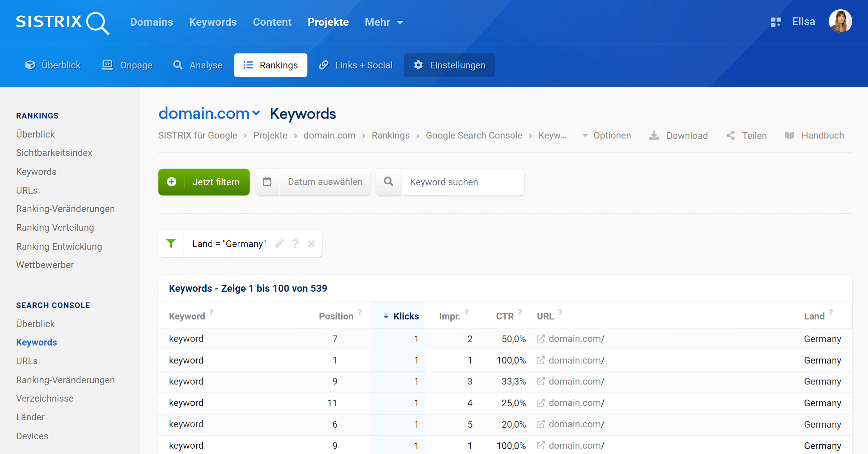Click the Überblick cube icon in project bar
868x454 pixels.
pos(30,65)
